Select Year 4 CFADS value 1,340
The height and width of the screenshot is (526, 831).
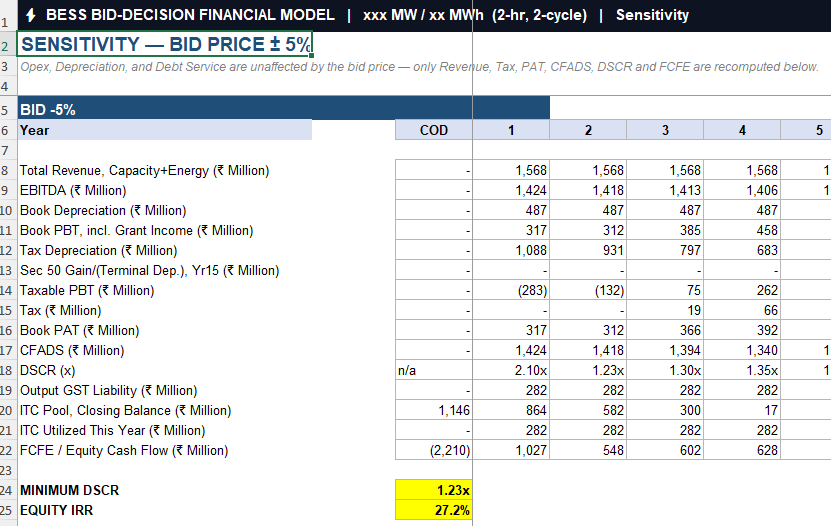(742, 351)
